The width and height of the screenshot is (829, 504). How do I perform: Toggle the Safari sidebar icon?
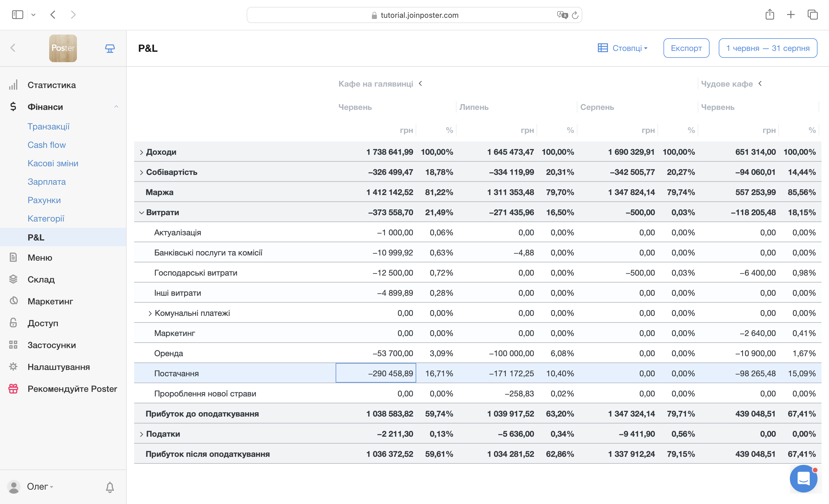tap(18, 15)
